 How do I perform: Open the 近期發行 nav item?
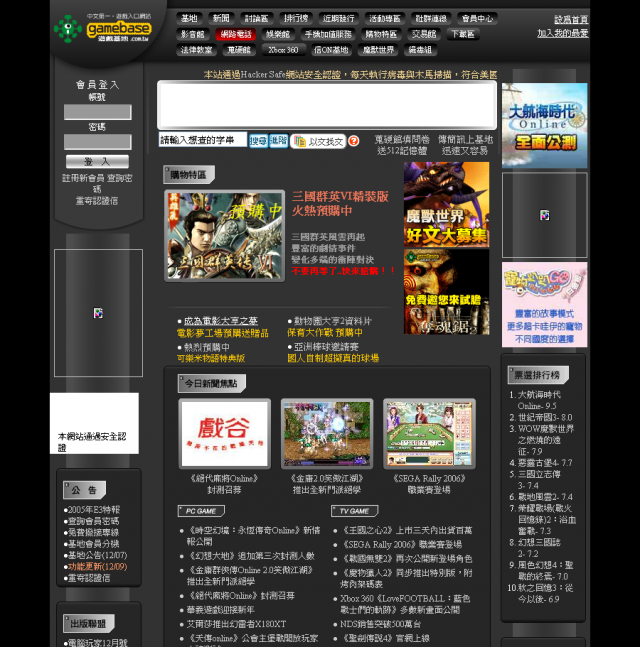pyautogui.click(x=338, y=18)
